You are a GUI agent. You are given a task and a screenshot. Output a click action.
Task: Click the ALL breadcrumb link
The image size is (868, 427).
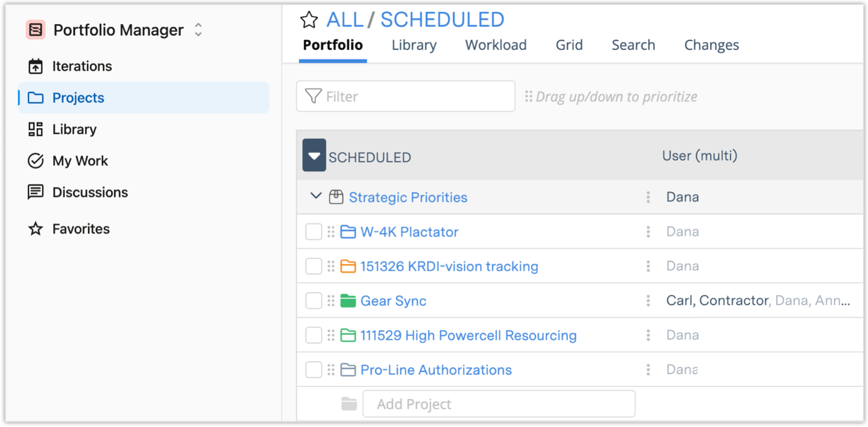pyautogui.click(x=345, y=20)
